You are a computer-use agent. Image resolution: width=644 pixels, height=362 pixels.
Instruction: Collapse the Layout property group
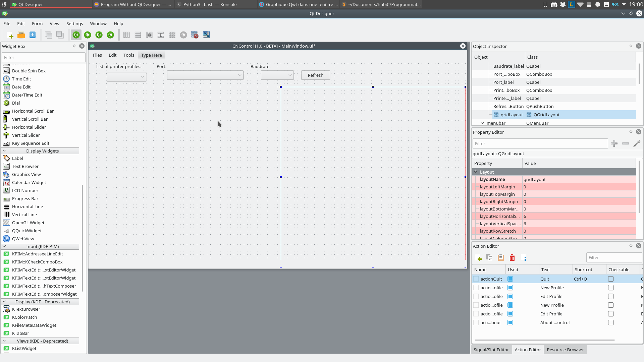click(476, 172)
